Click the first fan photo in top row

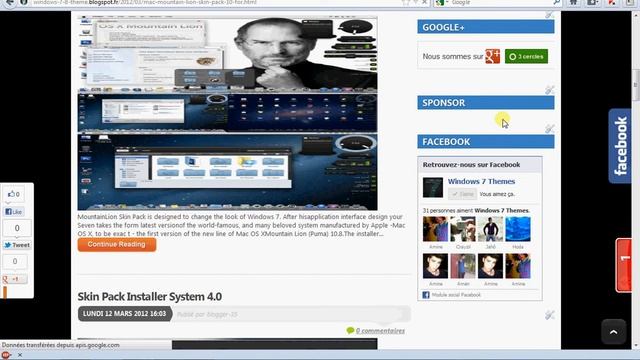coord(435,229)
